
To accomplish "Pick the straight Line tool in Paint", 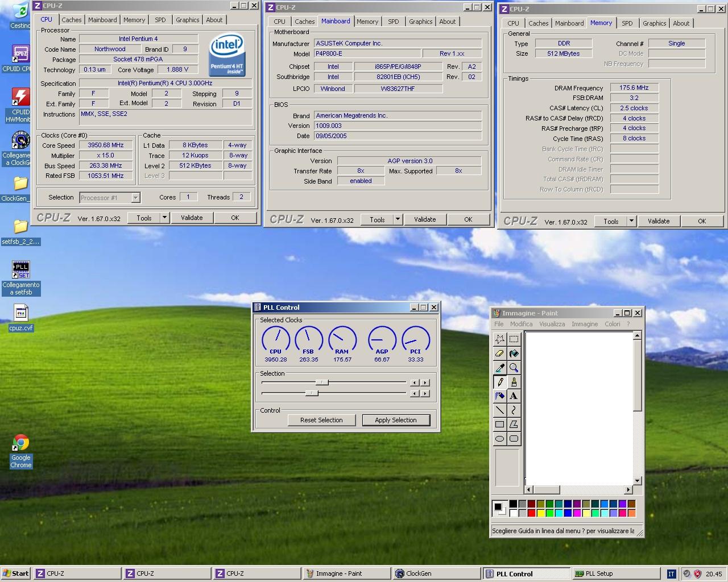I will click(x=499, y=410).
